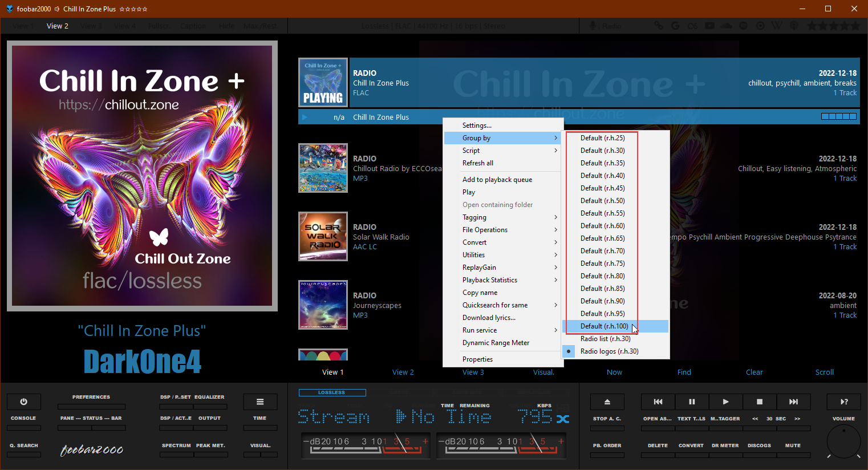Pause the stream playback
868x470 pixels.
pyautogui.click(x=692, y=402)
